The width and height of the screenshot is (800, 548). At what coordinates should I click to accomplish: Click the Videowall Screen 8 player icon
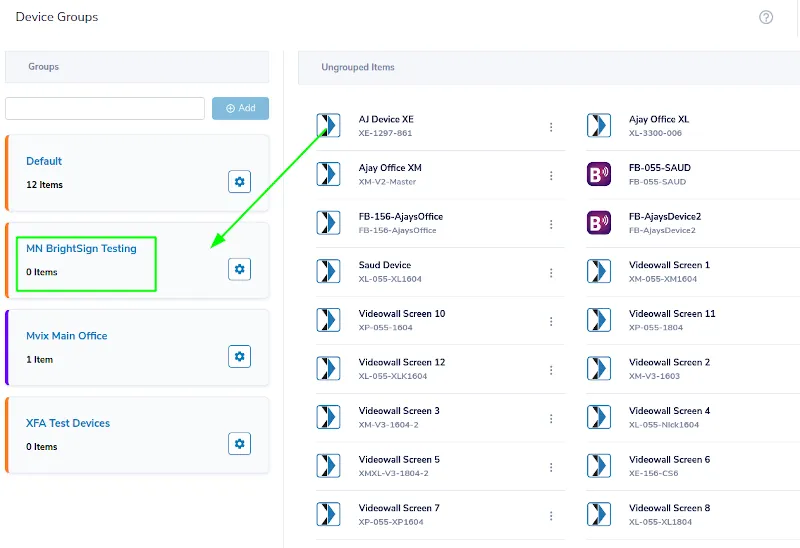click(598, 514)
